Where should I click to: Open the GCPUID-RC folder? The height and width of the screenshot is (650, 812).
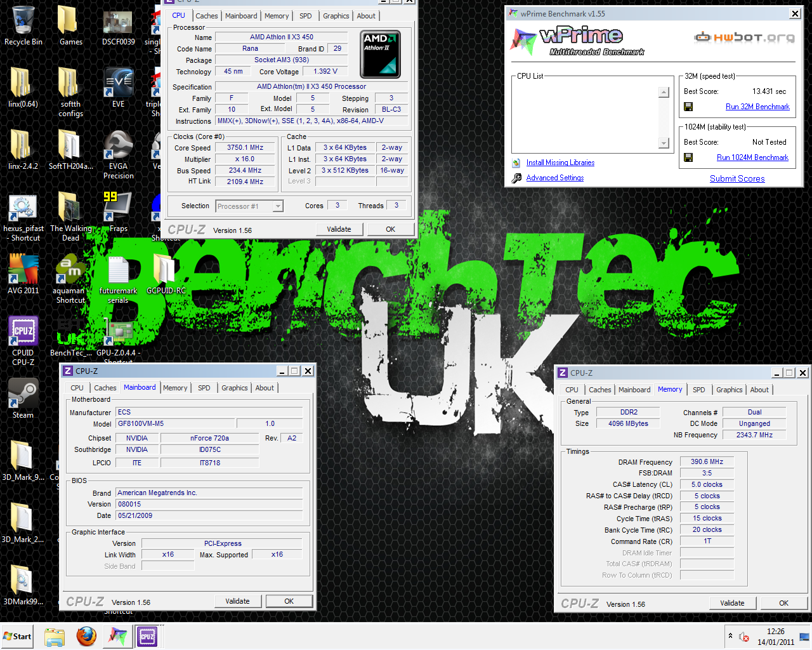click(x=166, y=274)
